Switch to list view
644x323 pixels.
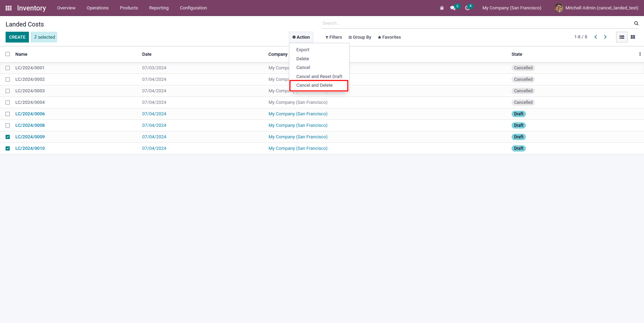pos(622,37)
